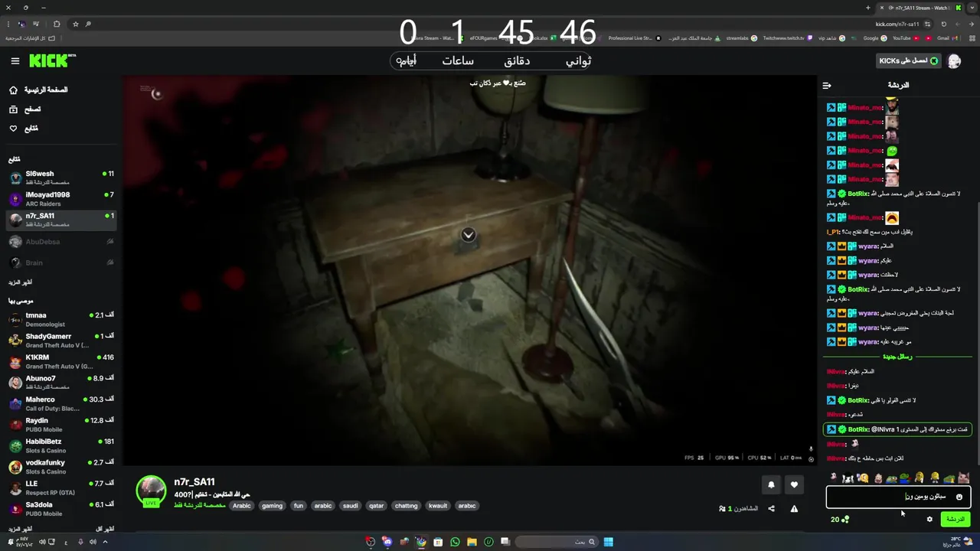
Task: Report the stream via warning icon
Action: 794,508
